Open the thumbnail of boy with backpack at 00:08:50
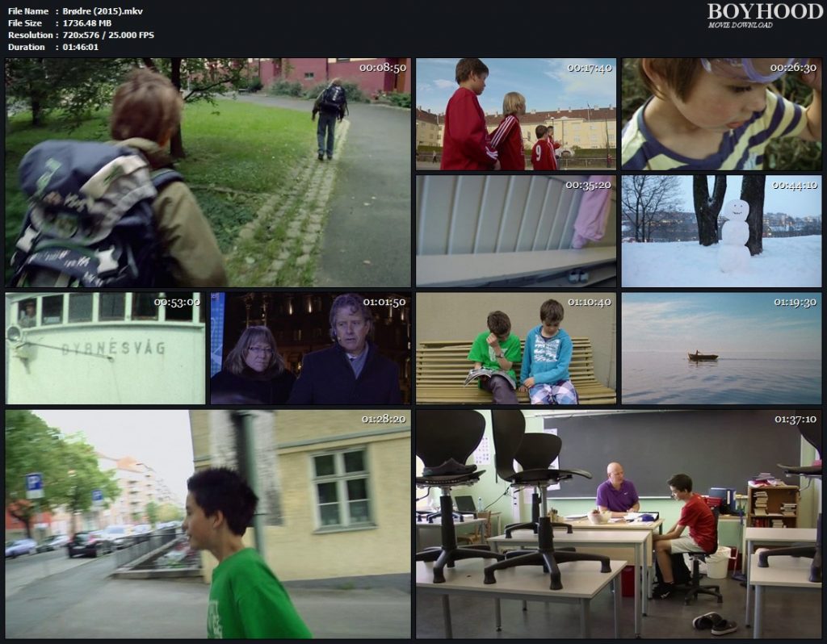This screenshot has width=827, height=644. 208,172
